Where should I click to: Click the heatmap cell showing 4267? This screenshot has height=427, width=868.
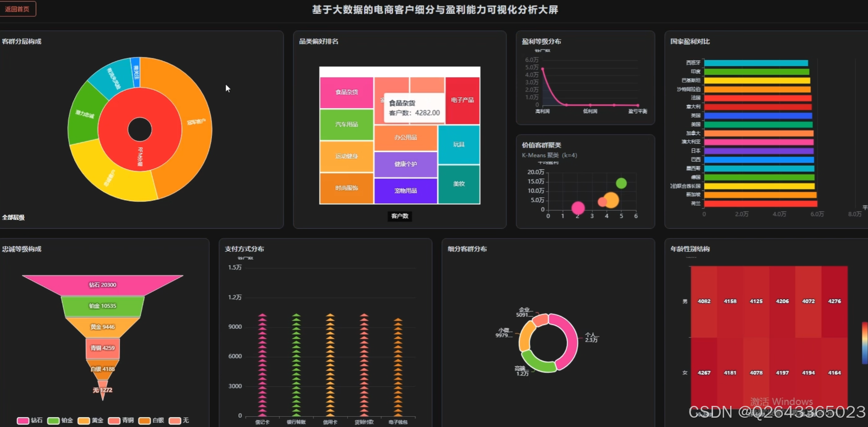704,373
